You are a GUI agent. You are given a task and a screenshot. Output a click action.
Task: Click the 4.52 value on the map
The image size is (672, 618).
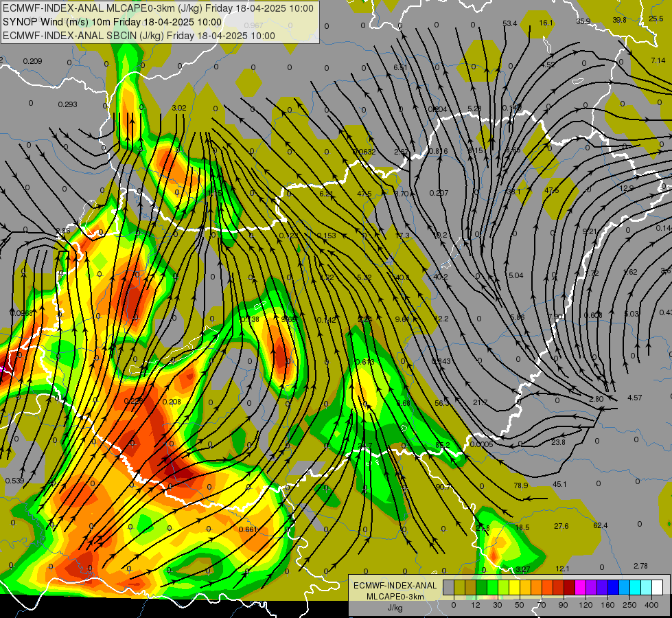click(548, 65)
